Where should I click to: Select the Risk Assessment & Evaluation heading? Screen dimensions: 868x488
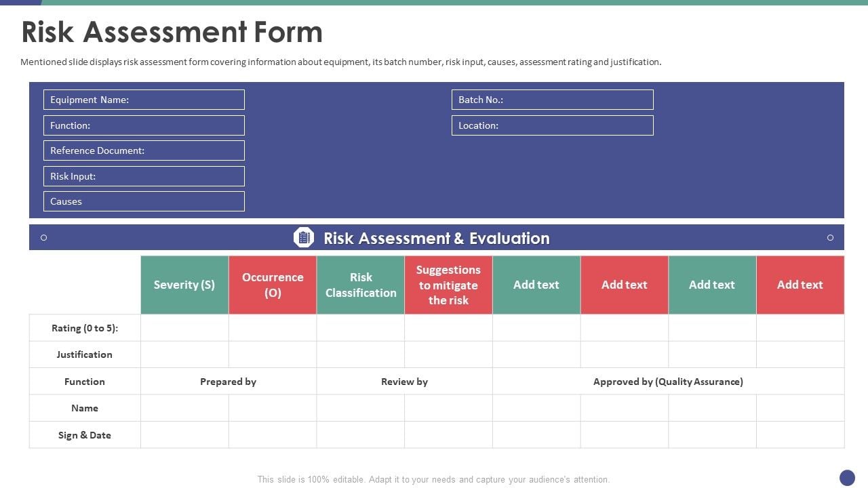coord(437,238)
